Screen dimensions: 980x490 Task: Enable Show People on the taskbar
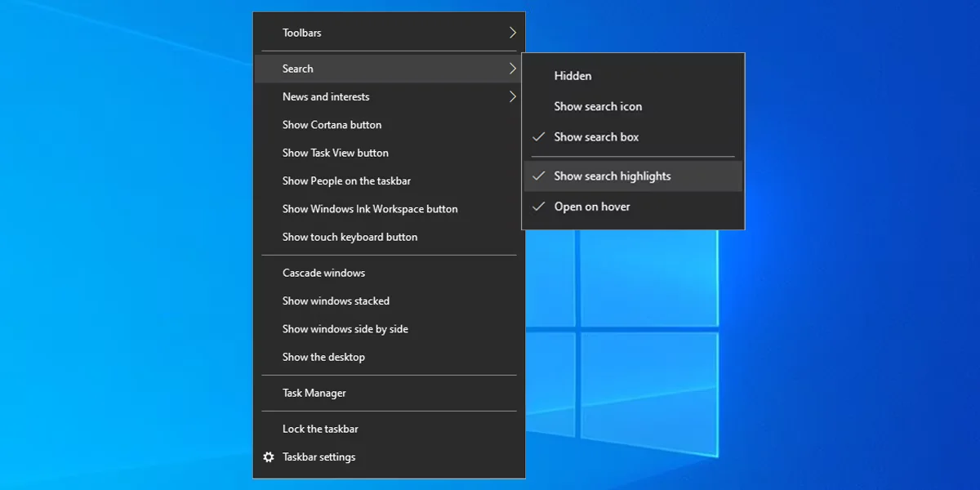coord(346,181)
